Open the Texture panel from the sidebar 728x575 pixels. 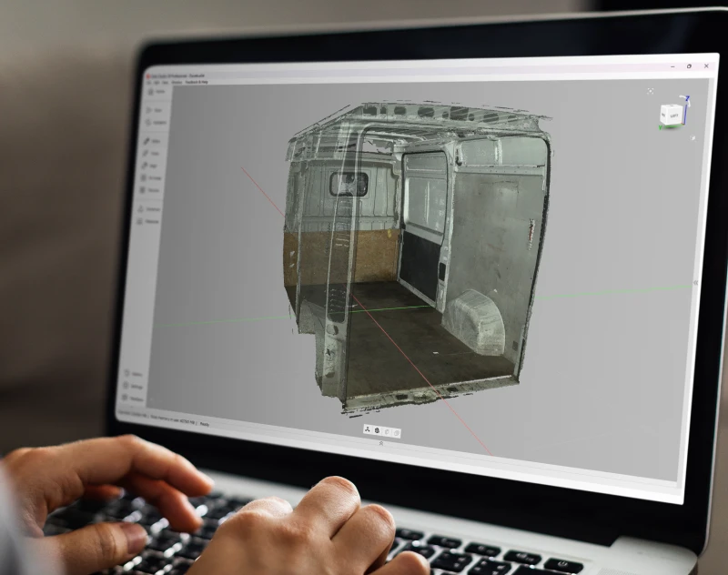[x=149, y=190]
